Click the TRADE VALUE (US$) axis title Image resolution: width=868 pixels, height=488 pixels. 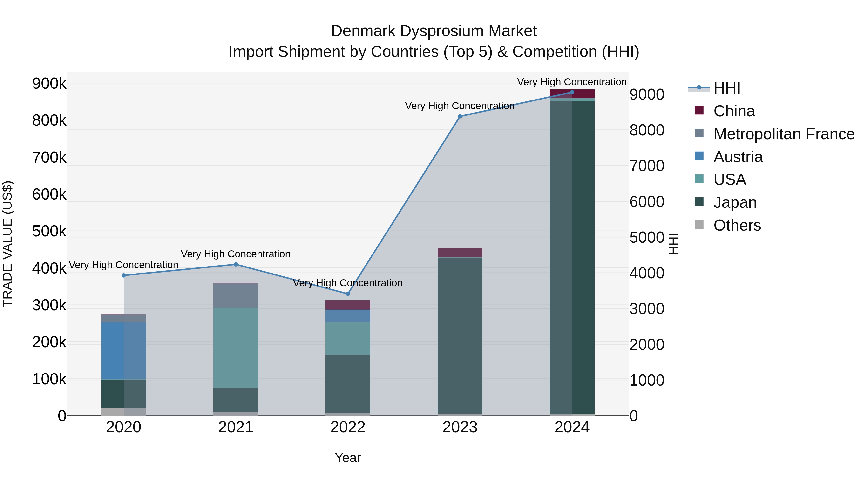point(7,244)
